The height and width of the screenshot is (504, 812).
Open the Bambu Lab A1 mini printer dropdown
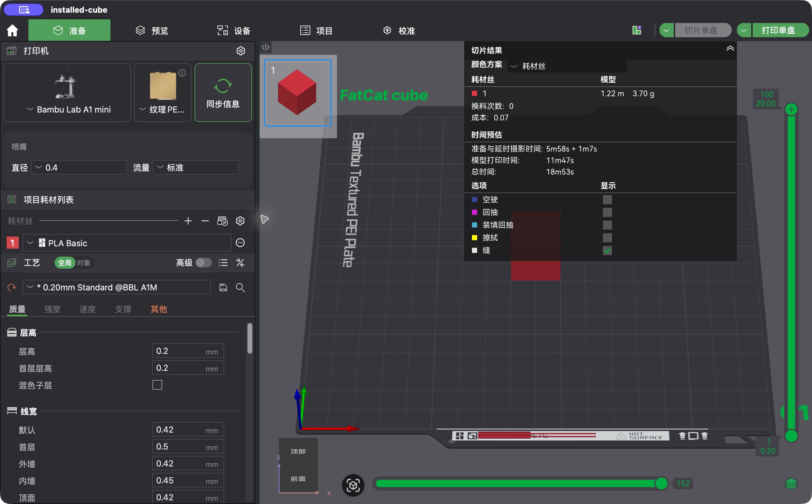click(x=67, y=92)
